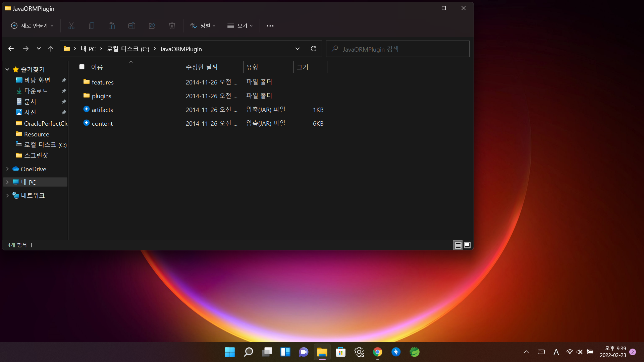Open the 새로 만들기 new item menu
Image resolution: width=644 pixels, height=362 pixels.
(32, 26)
